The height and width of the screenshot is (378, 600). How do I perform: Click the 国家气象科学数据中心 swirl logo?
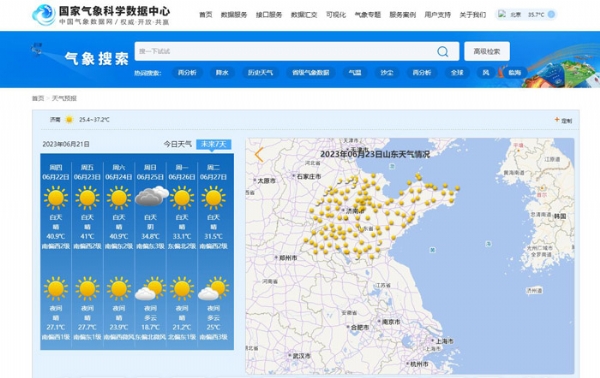(x=44, y=15)
